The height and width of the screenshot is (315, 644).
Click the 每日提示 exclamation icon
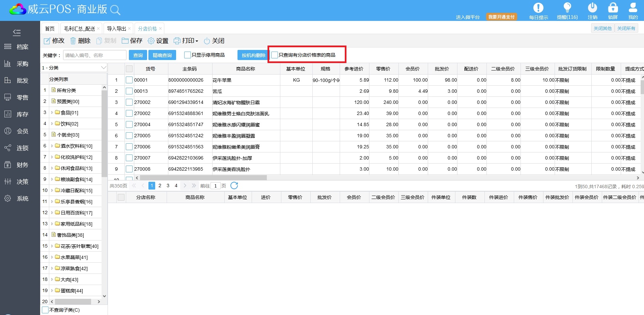(538, 8)
